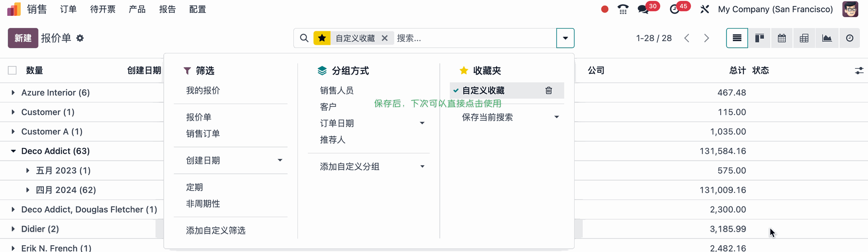Viewport: 868px width, 252px height.
Task: Switch to Kanban view icon
Action: coord(759,38)
